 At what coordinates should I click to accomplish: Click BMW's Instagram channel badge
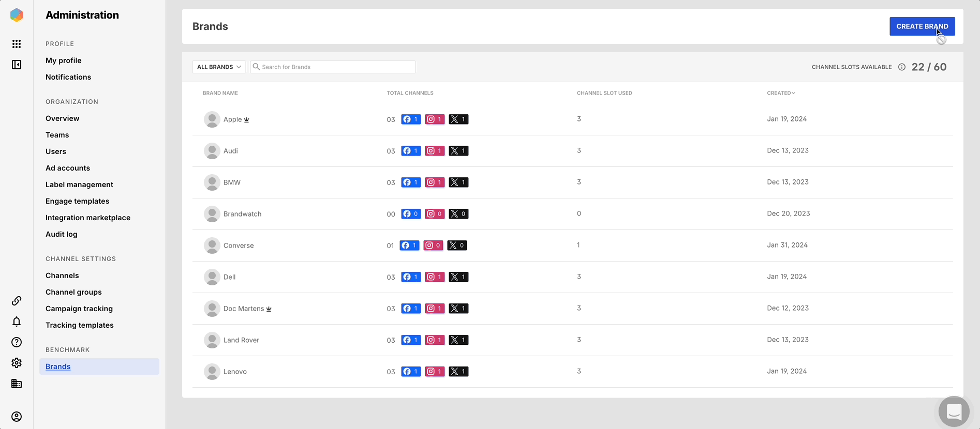[435, 182]
